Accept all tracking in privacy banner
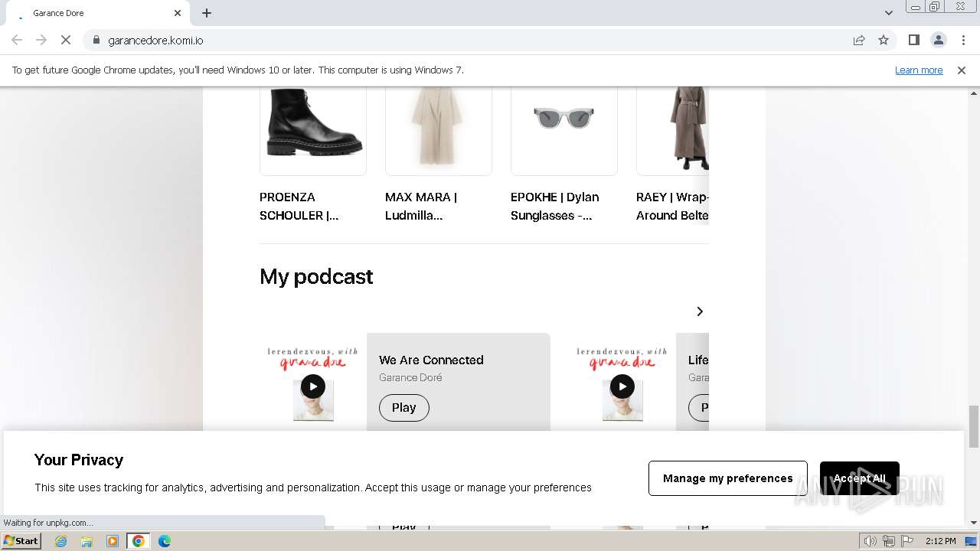Image resolution: width=980 pixels, height=551 pixels. coord(860,478)
